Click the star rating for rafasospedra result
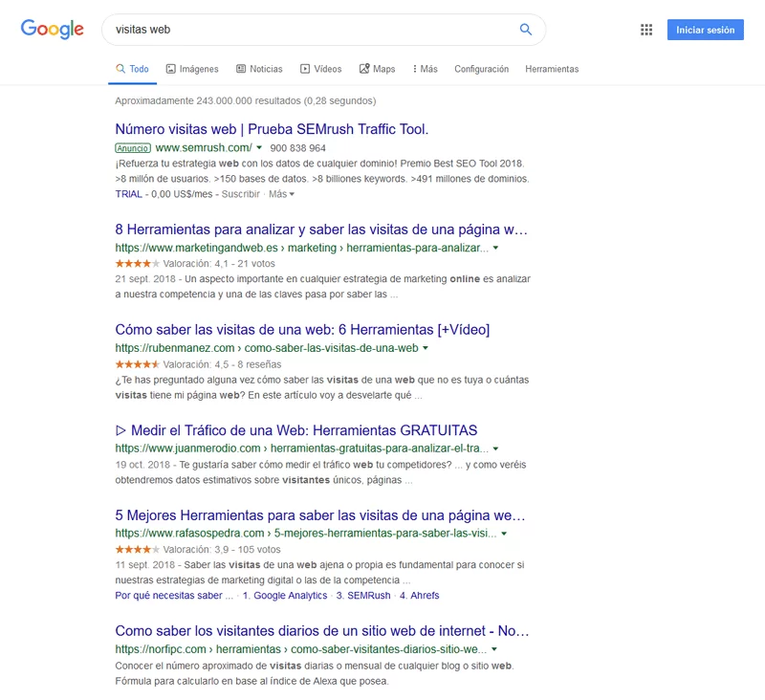The width and height of the screenshot is (765, 700). click(x=137, y=549)
